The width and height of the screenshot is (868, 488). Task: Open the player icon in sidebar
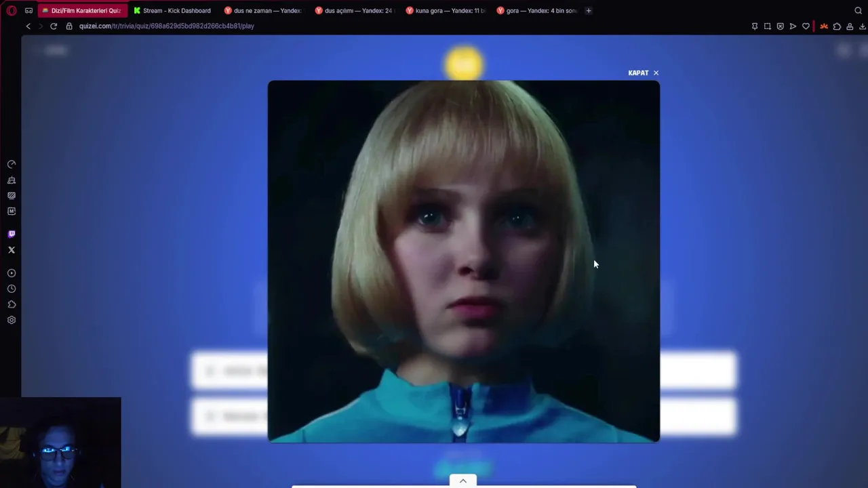point(12,273)
